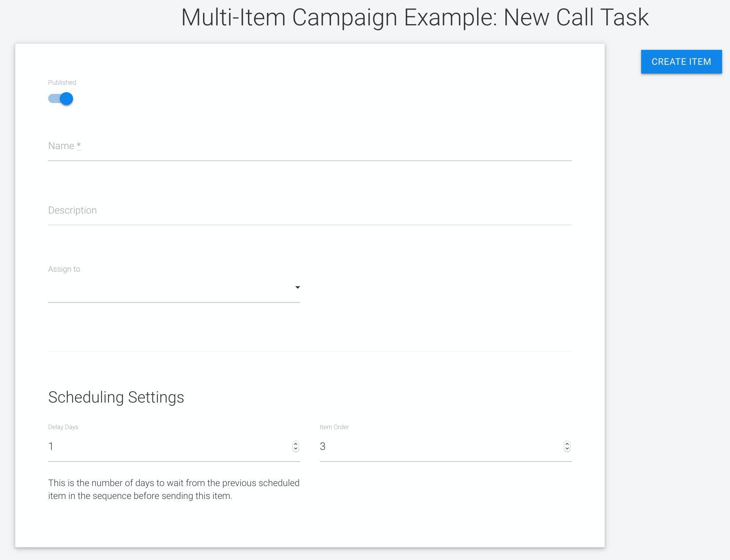The height and width of the screenshot is (560, 730).
Task: Click the Delay Days stepper control
Action: point(295,446)
